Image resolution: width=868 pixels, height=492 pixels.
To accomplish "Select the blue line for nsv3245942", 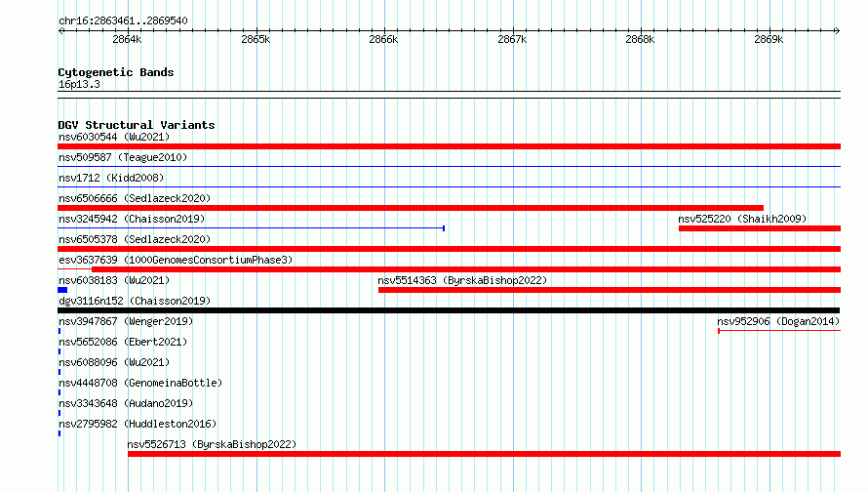I will (x=252, y=228).
